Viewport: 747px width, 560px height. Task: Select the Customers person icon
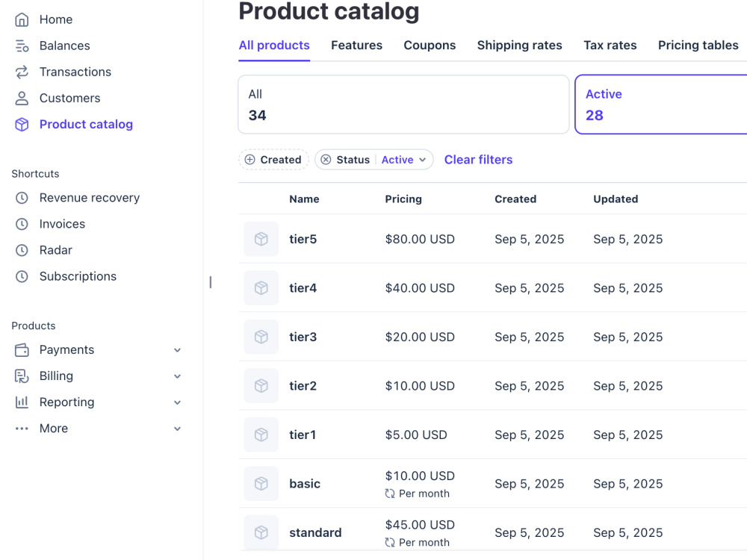[22, 98]
